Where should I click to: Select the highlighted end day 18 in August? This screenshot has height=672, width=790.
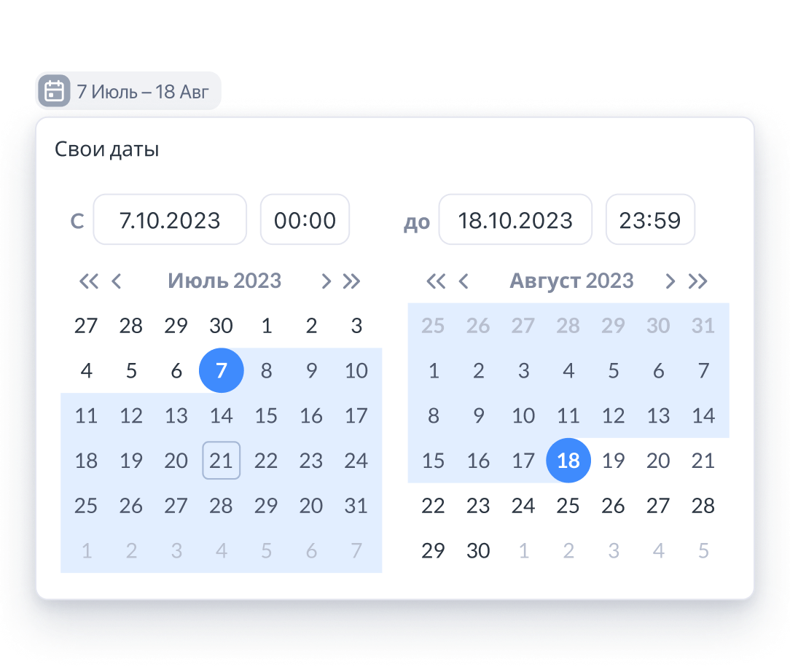coord(568,461)
